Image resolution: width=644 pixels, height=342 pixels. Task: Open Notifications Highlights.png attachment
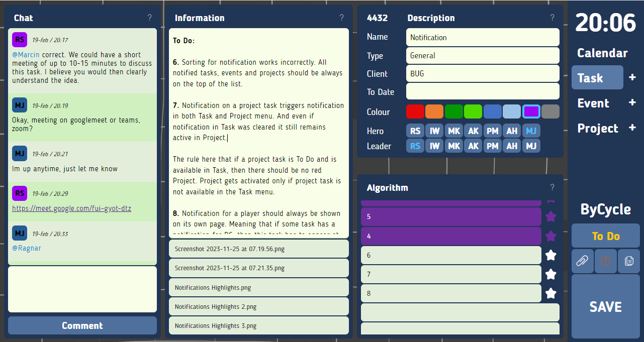coord(259,287)
